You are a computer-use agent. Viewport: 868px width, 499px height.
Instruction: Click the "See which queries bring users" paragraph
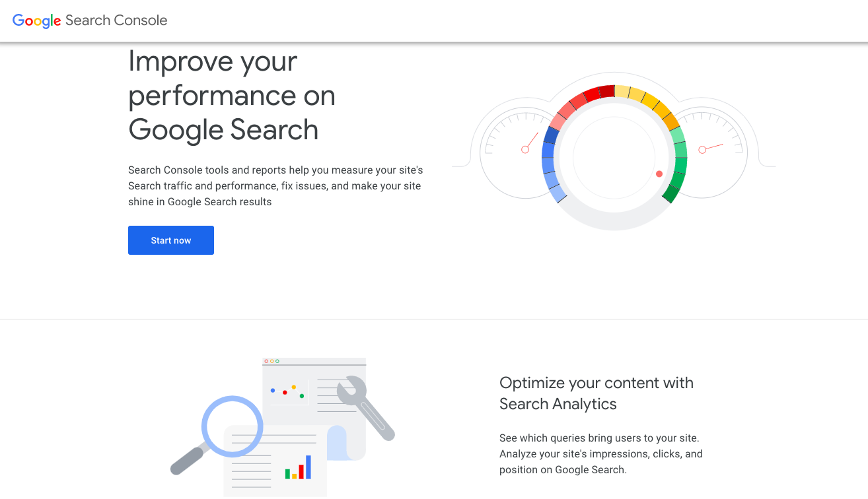[x=600, y=454]
